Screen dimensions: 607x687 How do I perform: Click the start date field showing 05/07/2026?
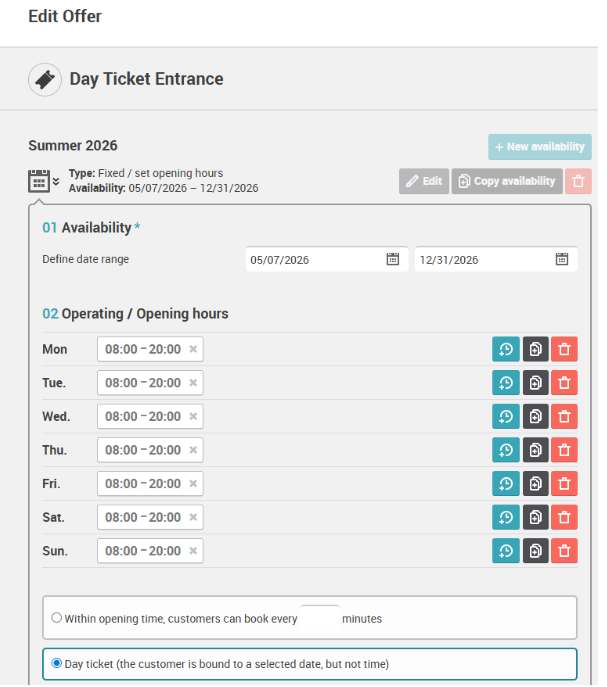[x=327, y=259]
